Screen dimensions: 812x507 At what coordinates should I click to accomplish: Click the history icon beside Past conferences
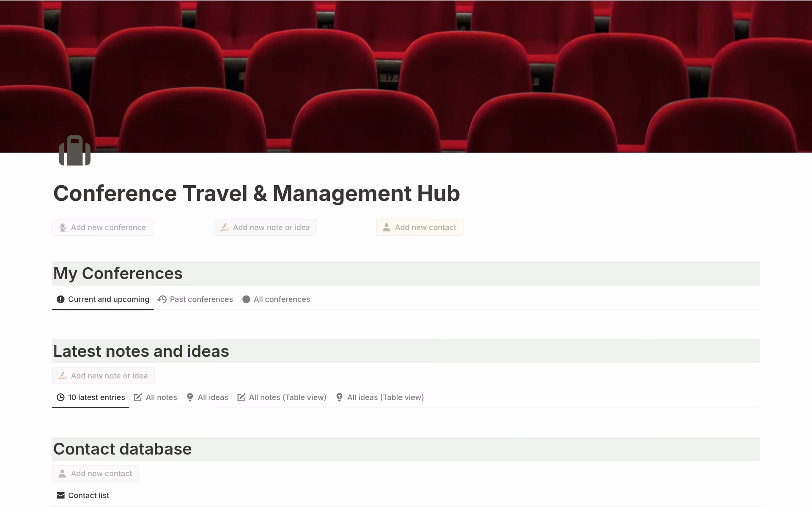(162, 299)
